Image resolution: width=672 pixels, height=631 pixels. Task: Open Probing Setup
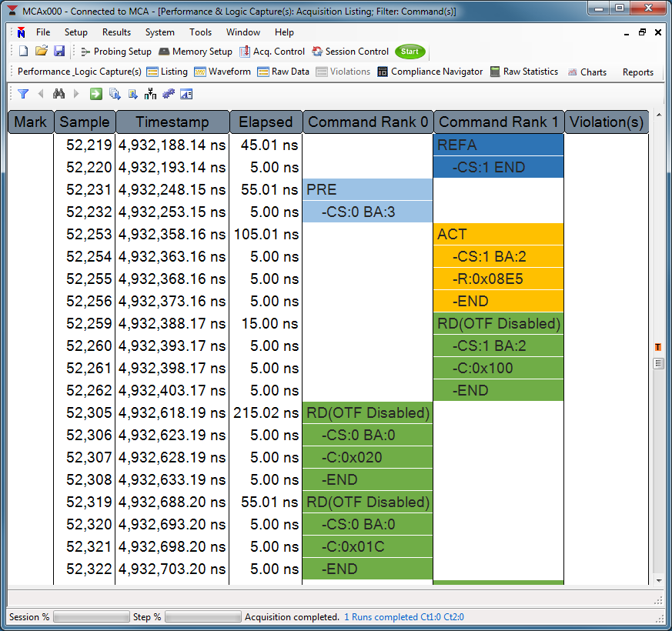tap(115, 52)
